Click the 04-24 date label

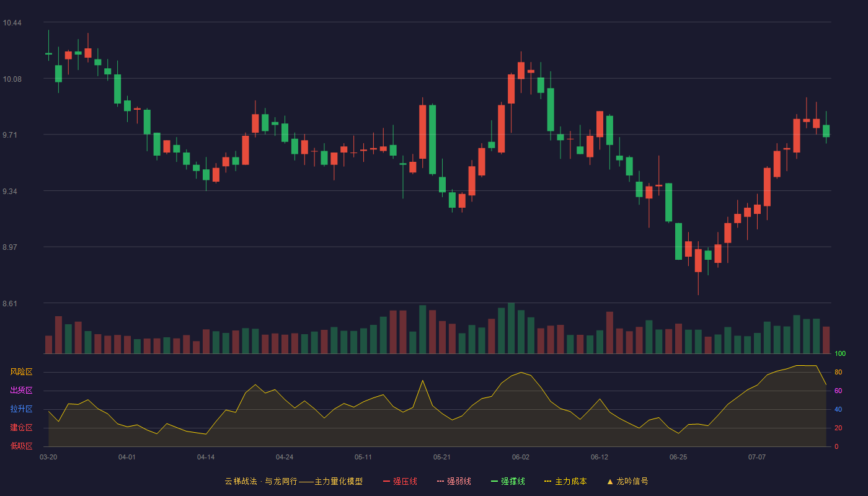click(x=285, y=457)
